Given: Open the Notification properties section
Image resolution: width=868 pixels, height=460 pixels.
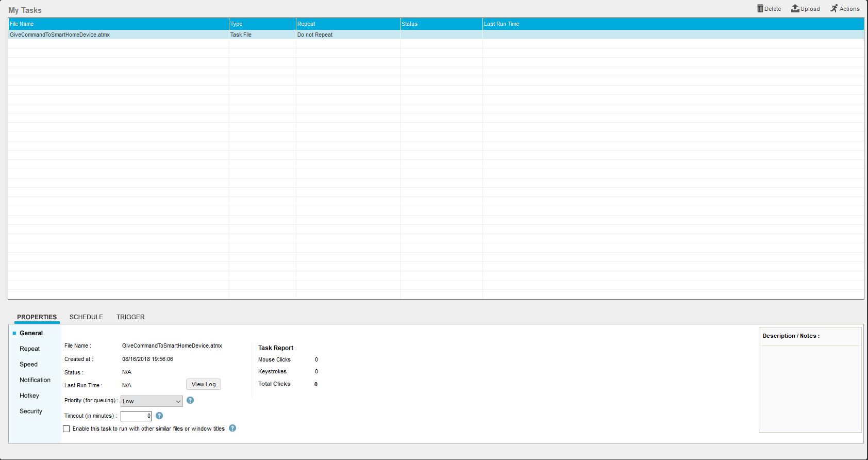Looking at the screenshot, I should [x=35, y=380].
